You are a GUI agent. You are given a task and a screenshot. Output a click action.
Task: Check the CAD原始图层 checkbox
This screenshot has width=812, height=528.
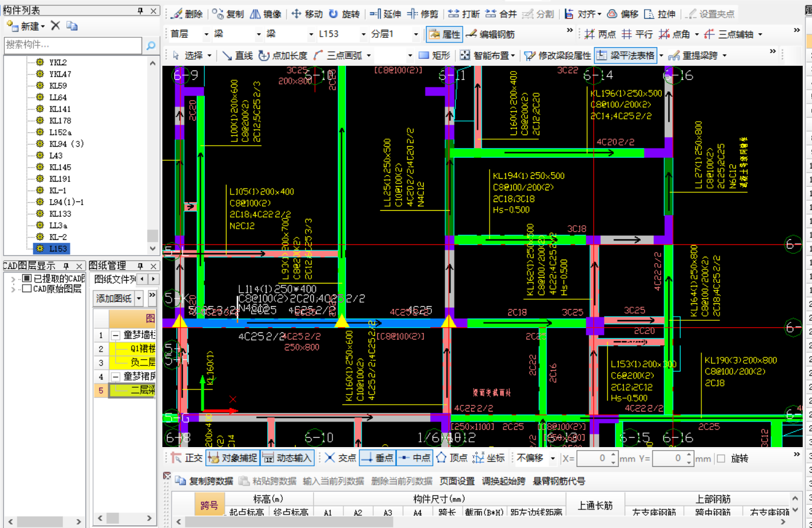(26, 289)
